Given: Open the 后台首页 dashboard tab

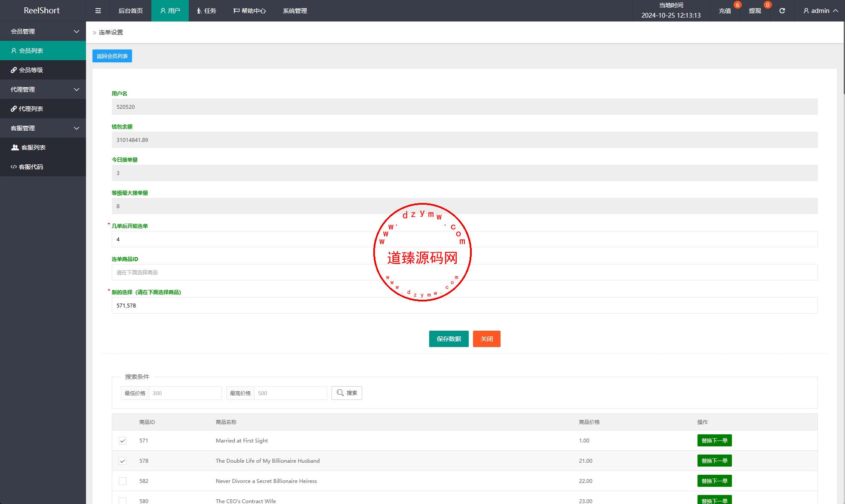Looking at the screenshot, I should [x=130, y=11].
